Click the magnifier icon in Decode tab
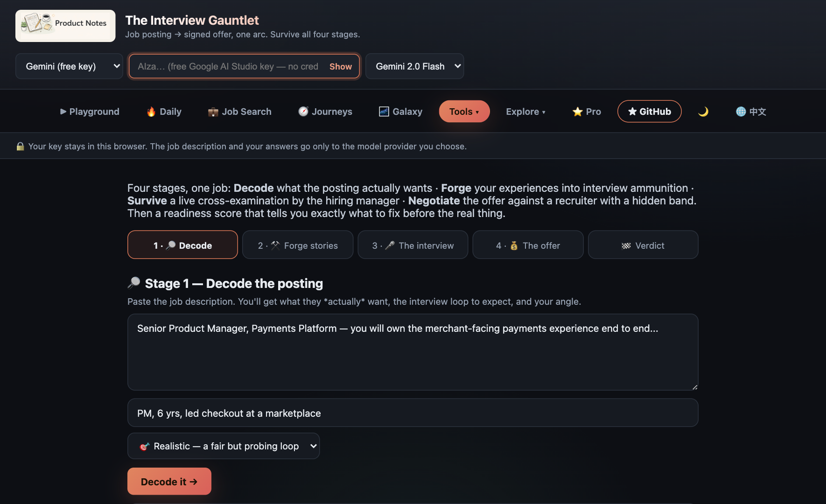 click(x=171, y=245)
